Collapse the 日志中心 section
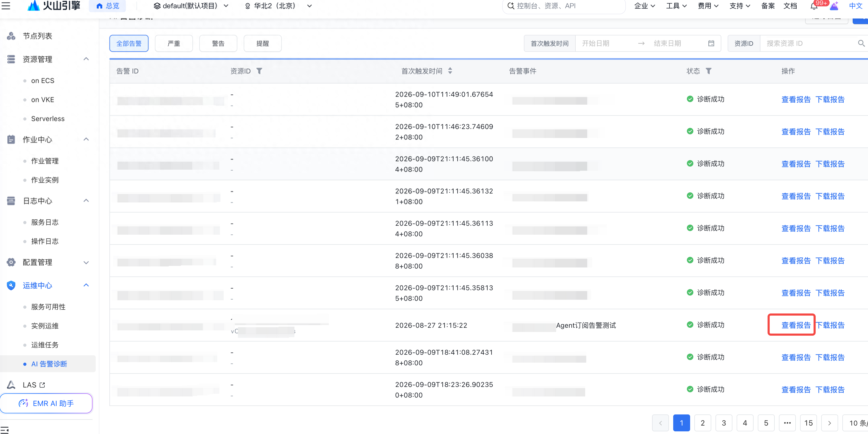 (x=86, y=201)
